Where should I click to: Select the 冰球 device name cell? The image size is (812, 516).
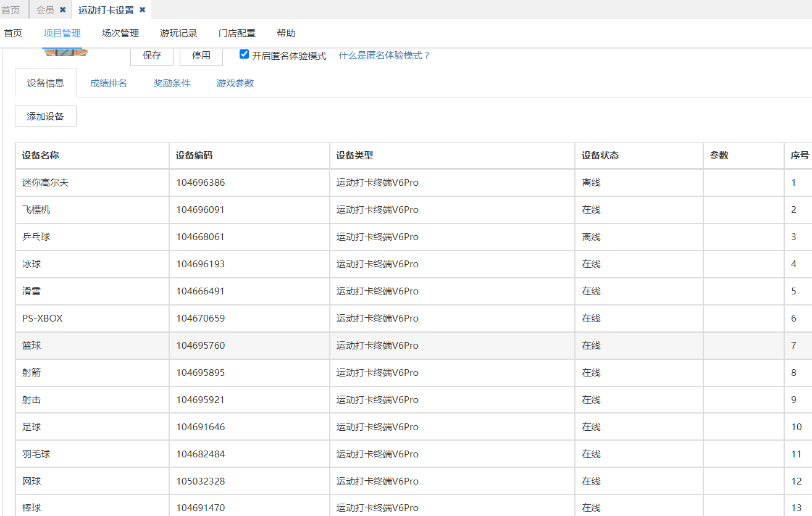[92, 264]
